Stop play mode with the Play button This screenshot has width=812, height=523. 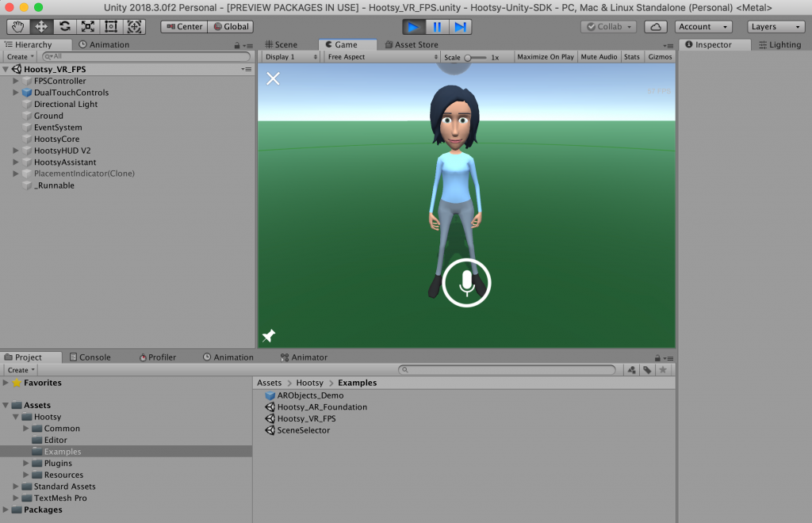(x=414, y=26)
